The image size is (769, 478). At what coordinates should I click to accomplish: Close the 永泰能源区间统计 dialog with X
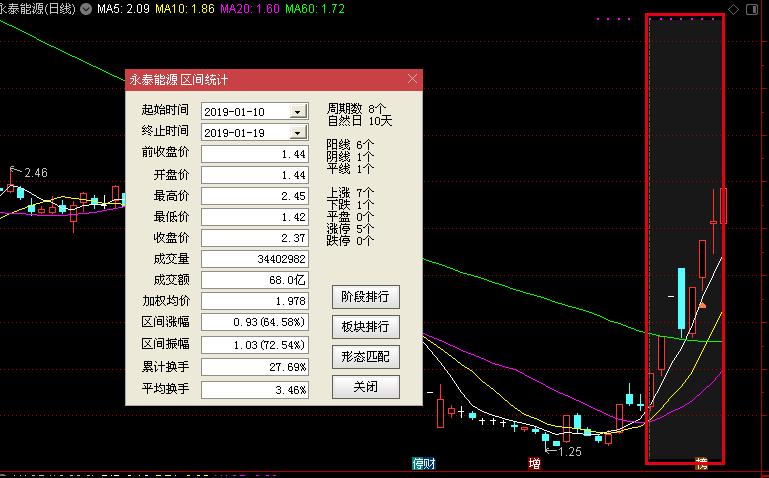click(412, 79)
